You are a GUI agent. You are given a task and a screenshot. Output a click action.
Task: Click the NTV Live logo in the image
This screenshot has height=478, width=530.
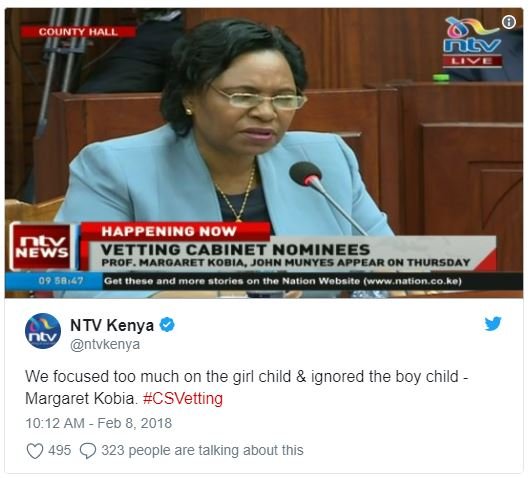[x=473, y=43]
